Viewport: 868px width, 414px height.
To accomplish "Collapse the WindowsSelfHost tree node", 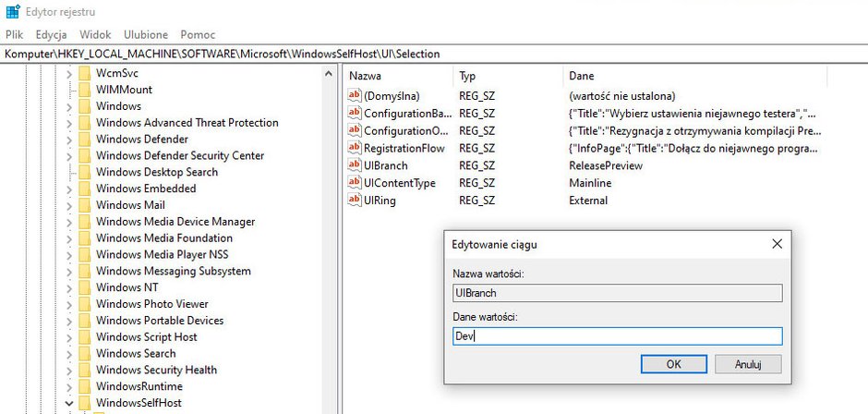I will pos(69,403).
